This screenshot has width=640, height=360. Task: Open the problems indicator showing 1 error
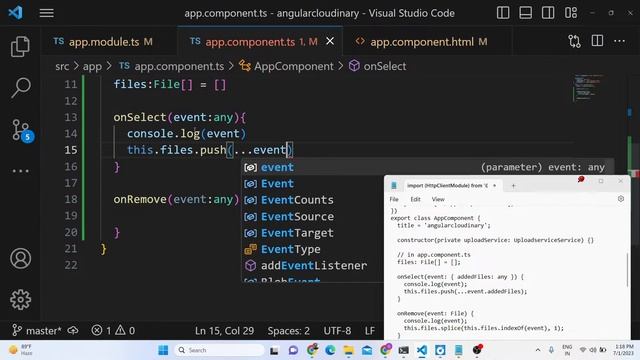click(x=113, y=330)
